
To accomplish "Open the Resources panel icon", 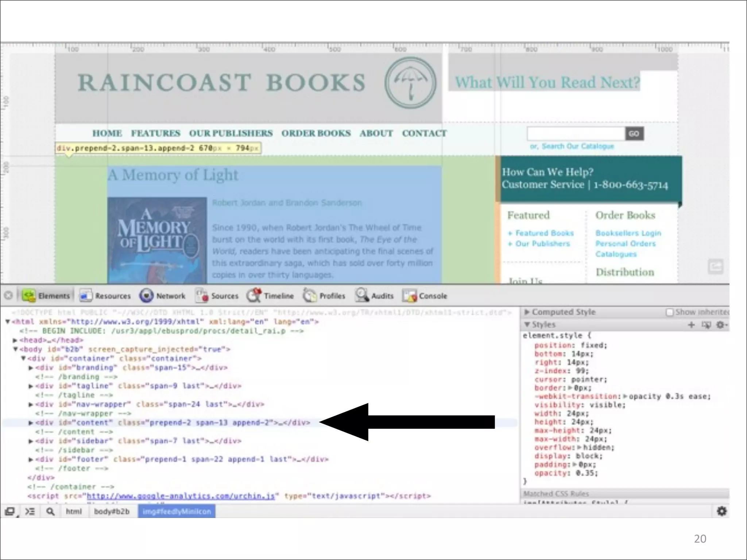I will tap(86, 296).
